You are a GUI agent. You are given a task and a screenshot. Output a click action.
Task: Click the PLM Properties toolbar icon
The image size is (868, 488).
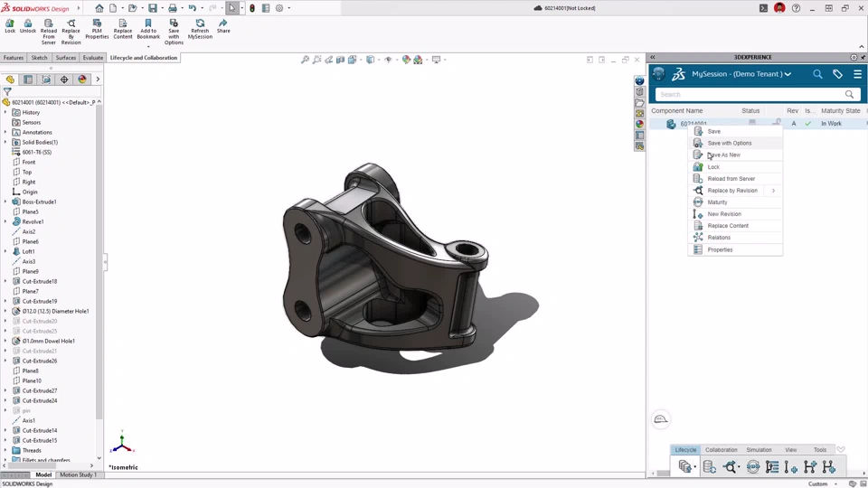tap(97, 27)
